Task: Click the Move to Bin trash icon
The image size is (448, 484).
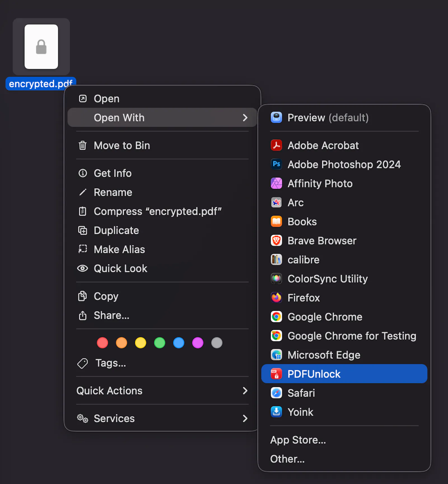Action: [x=83, y=145]
